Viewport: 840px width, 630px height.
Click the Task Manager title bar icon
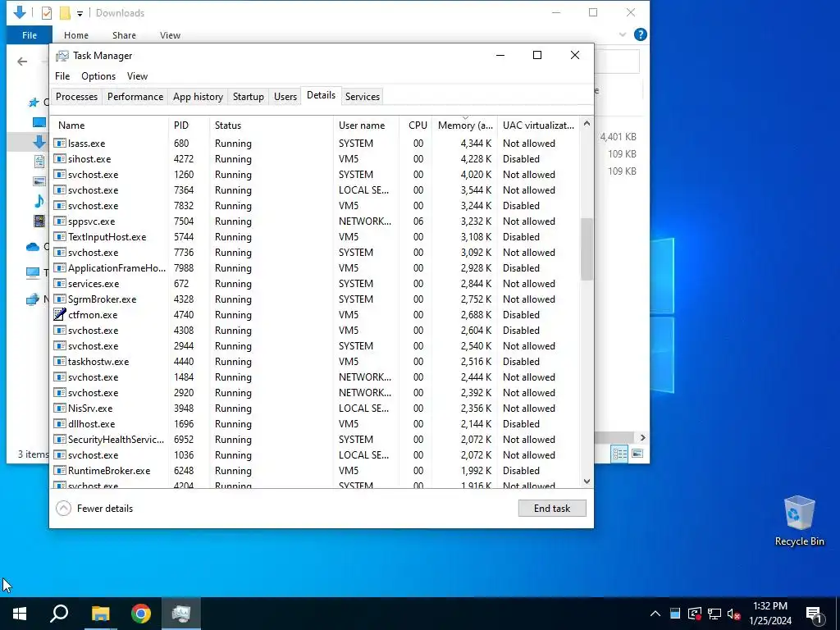[x=62, y=56]
